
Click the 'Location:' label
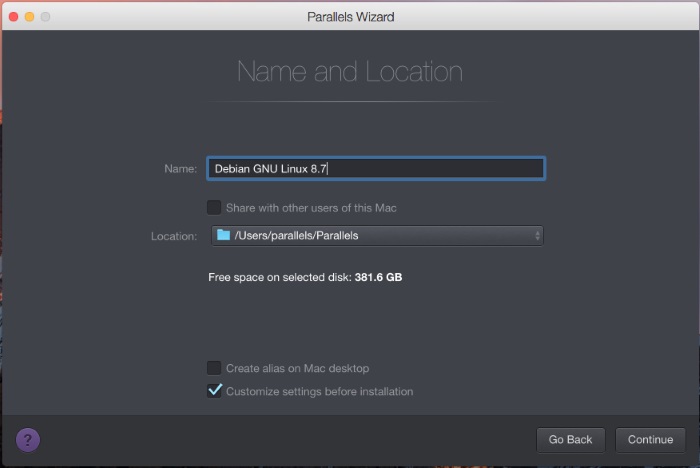click(x=174, y=236)
